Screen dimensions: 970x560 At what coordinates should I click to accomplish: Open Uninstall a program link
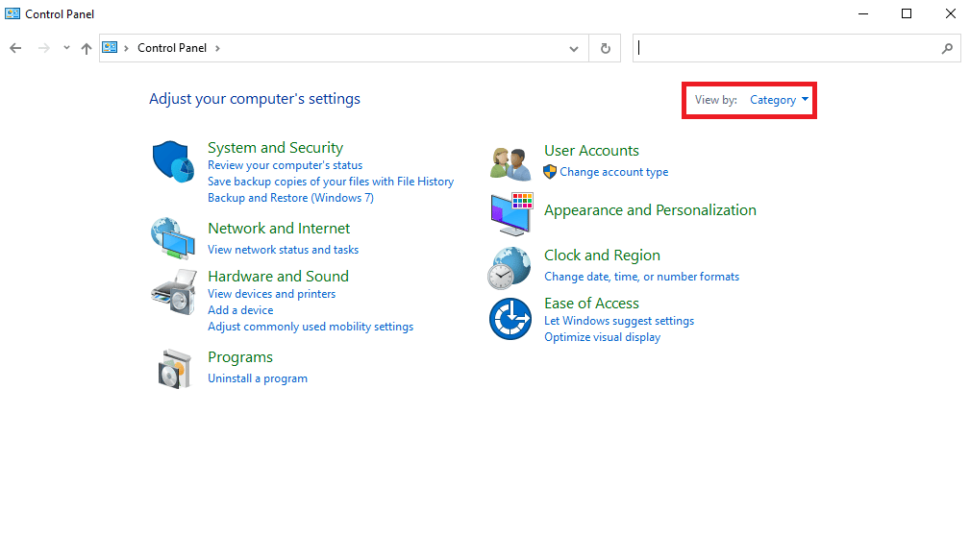coord(258,378)
